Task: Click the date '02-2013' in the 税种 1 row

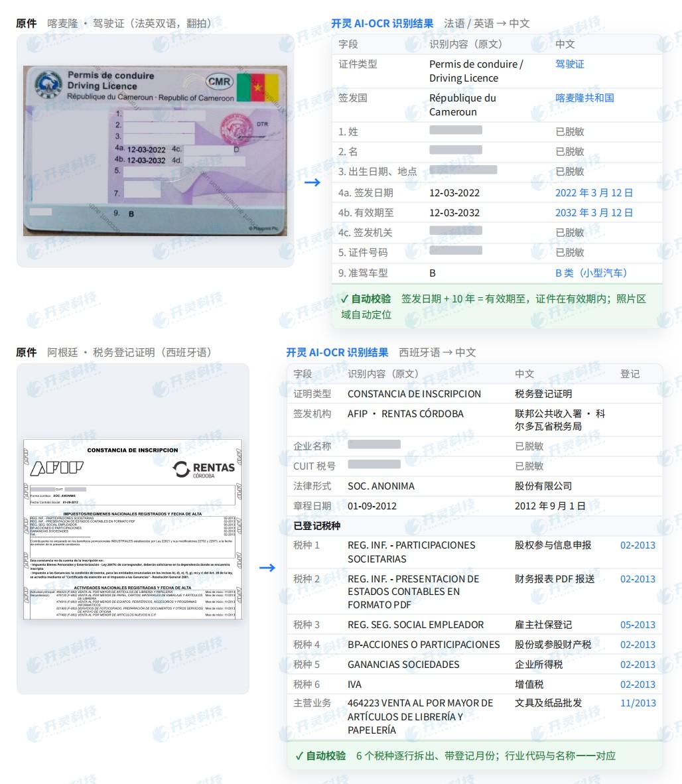Action: pyautogui.click(x=638, y=545)
